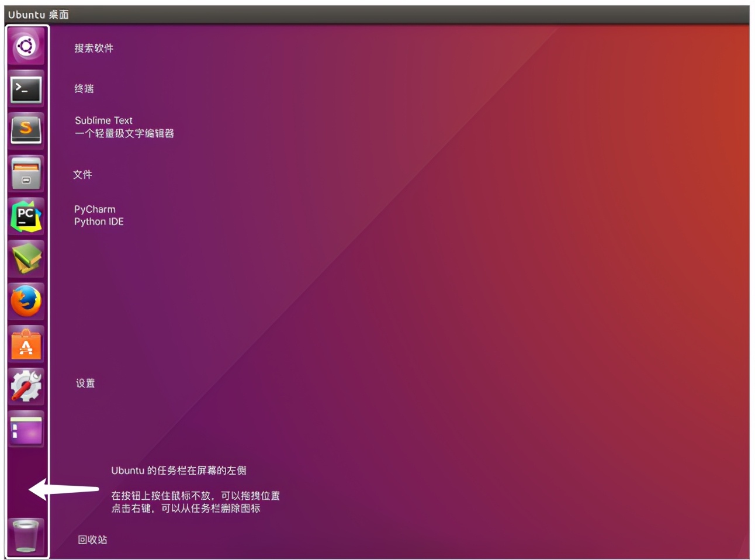Viewport: 755px width, 560px height.
Task: Launch the Terminal from the launcher
Action: coord(26,89)
